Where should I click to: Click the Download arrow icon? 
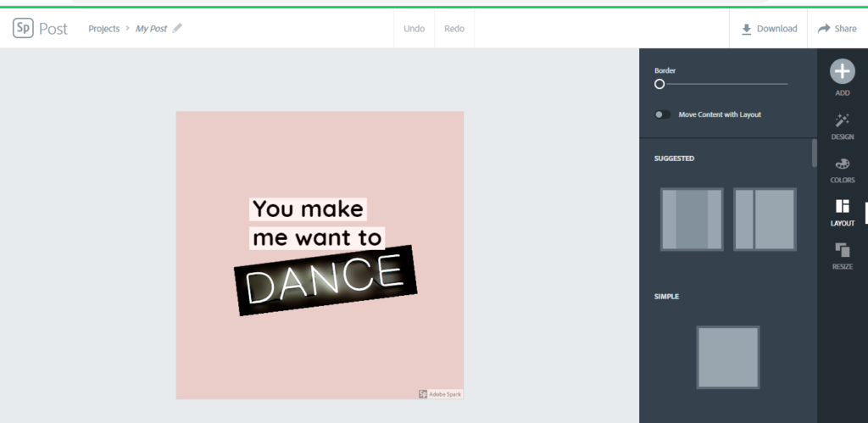747,29
